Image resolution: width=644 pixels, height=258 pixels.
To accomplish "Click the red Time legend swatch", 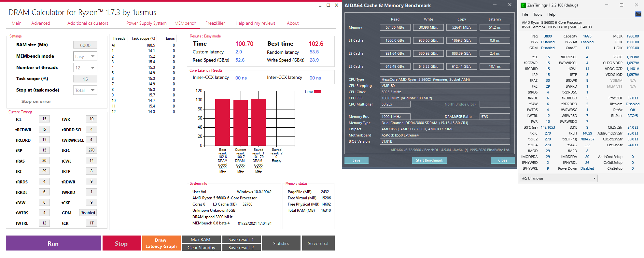I will 317,92.
